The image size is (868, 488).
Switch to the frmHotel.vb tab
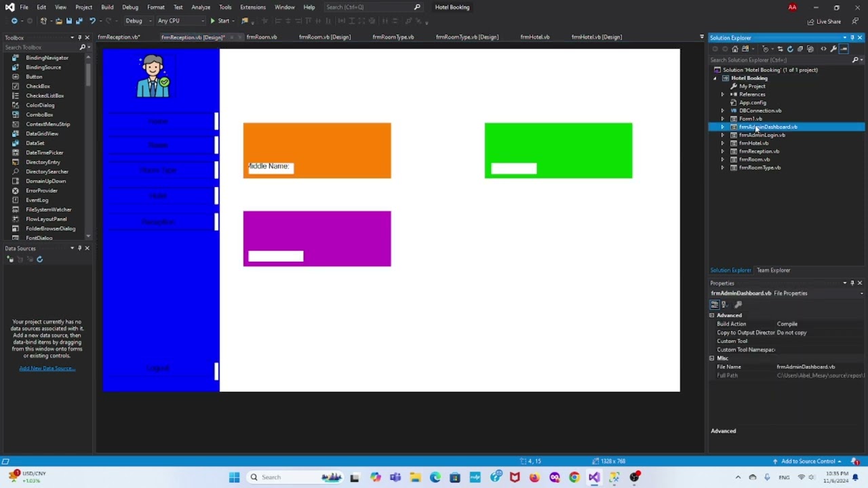[535, 37]
